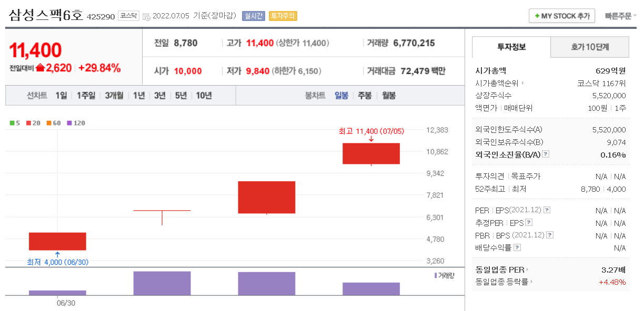Click help icon next to 배당수익률

click(x=517, y=248)
